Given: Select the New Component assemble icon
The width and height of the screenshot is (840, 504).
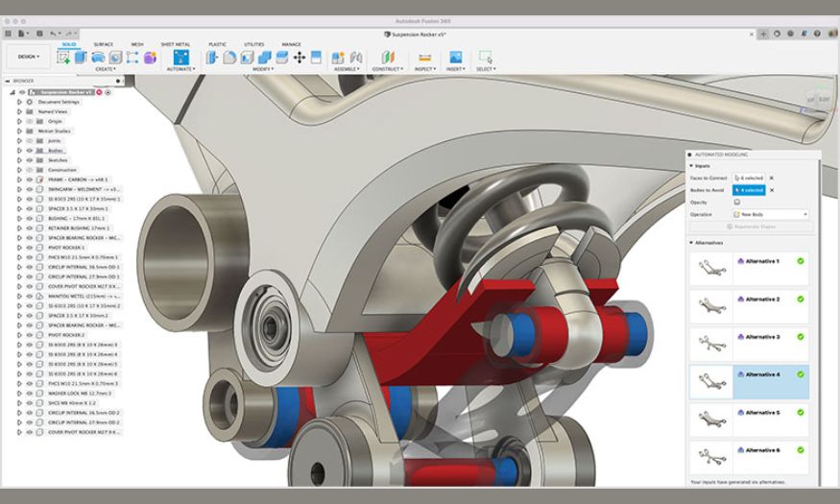Looking at the screenshot, I should [x=338, y=58].
